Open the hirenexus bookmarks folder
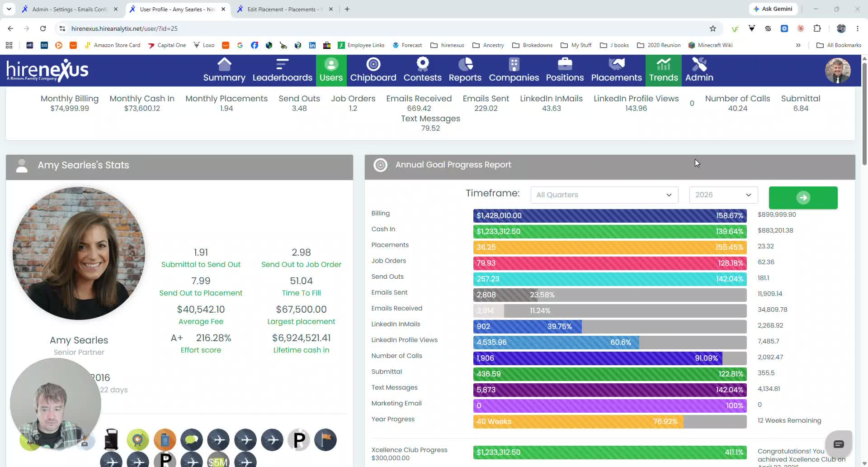Screen dimensions: 868x467 click(447, 45)
